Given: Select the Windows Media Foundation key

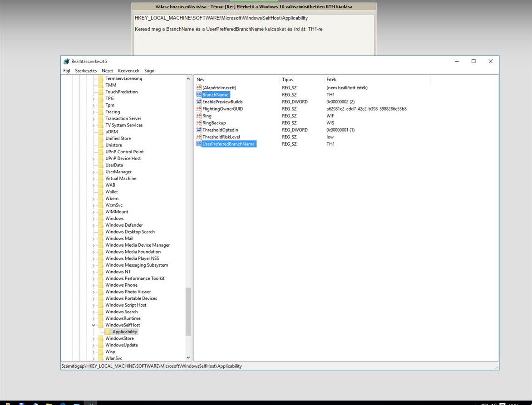Looking at the screenshot, I should (133, 252).
